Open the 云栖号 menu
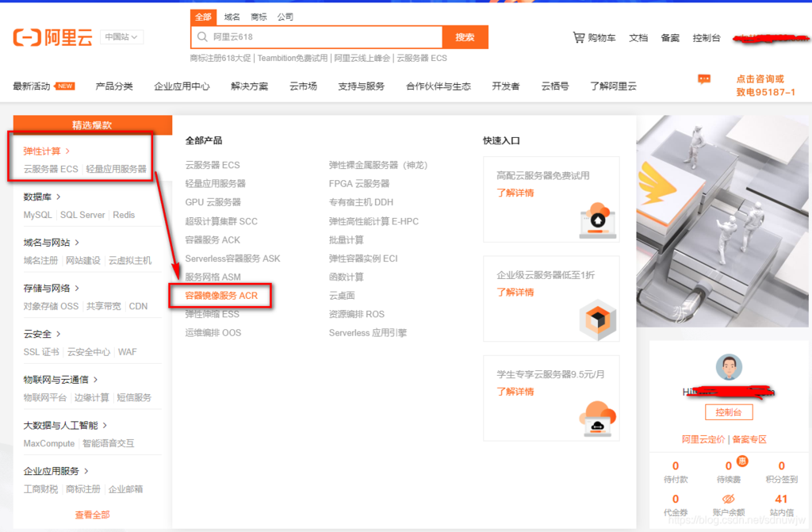The height and width of the screenshot is (532, 812). coord(555,86)
